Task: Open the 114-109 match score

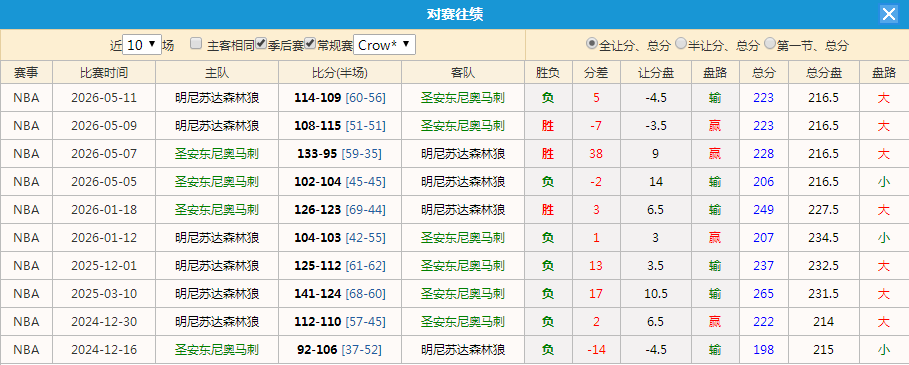Action: (318, 97)
